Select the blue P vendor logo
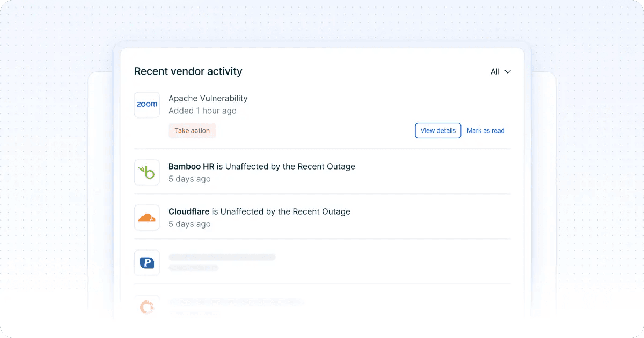 [x=147, y=262]
